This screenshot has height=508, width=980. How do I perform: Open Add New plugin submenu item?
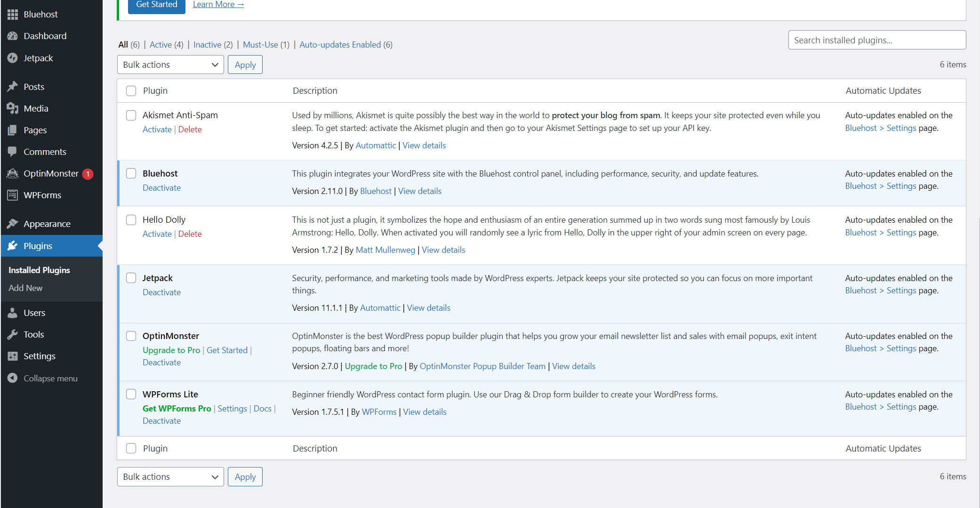pyautogui.click(x=25, y=288)
